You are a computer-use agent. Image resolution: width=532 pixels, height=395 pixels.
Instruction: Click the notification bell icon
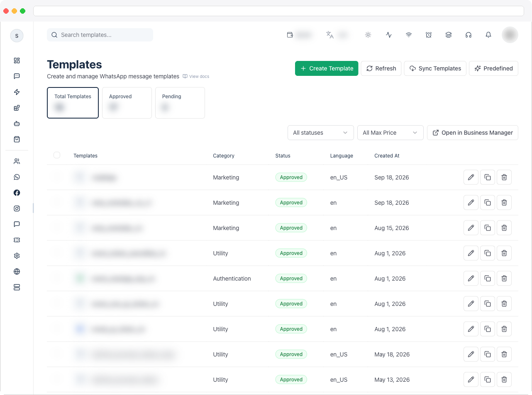click(x=488, y=35)
